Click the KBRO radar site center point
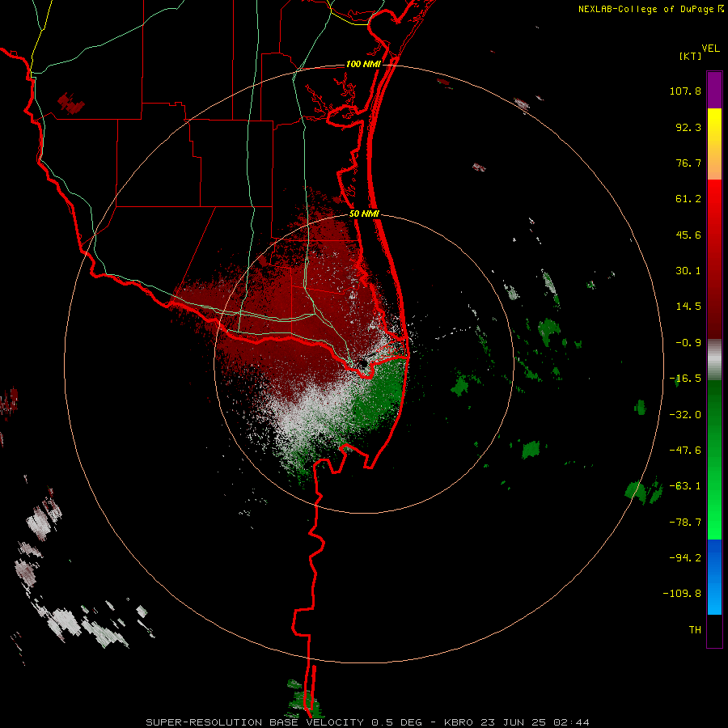728x728 pixels. coord(362,364)
